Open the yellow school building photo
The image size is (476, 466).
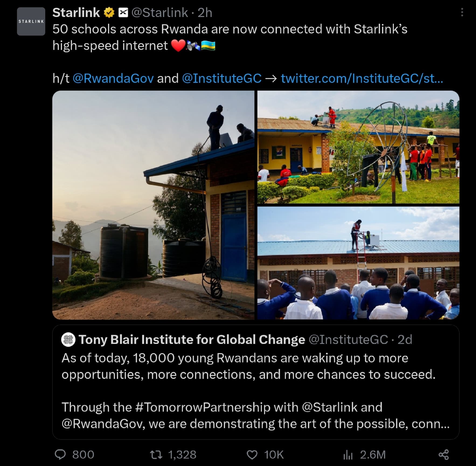(358, 147)
